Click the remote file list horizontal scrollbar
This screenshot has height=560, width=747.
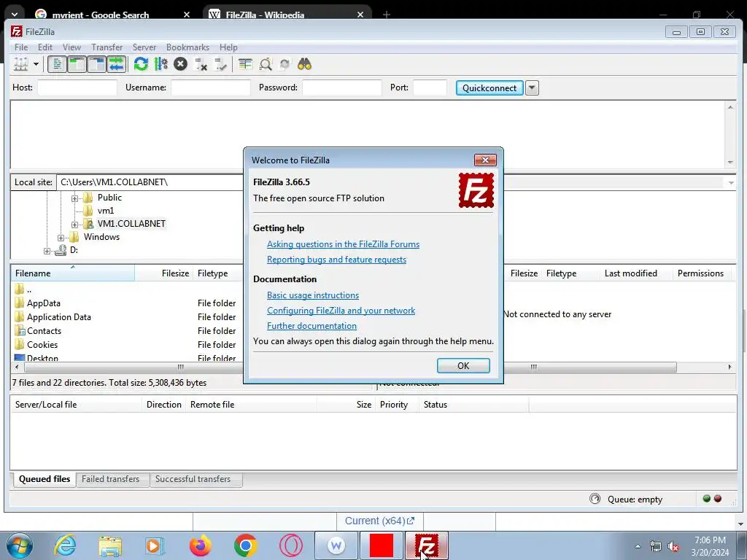(x=589, y=367)
